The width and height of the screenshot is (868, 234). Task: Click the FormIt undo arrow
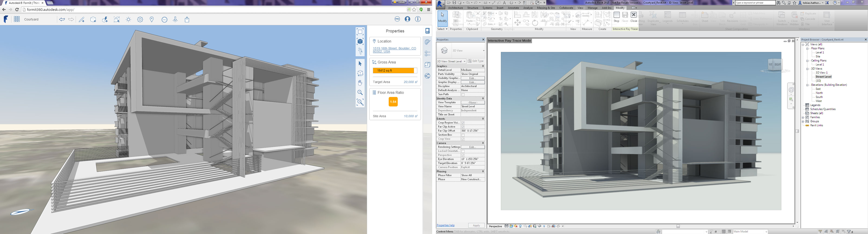point(62,19)
